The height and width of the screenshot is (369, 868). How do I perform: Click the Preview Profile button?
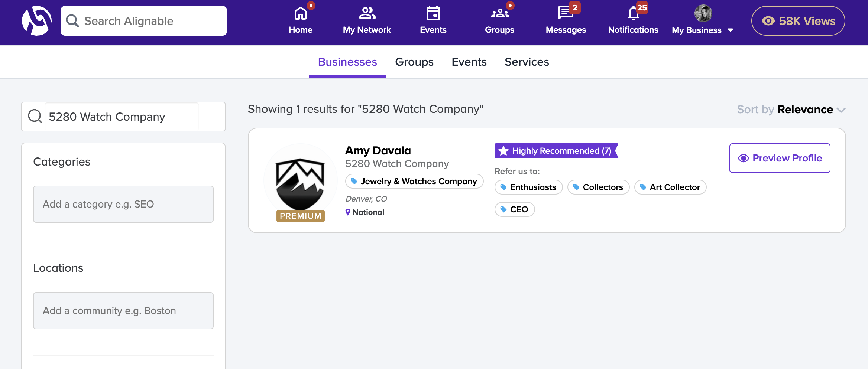(780, 158)
